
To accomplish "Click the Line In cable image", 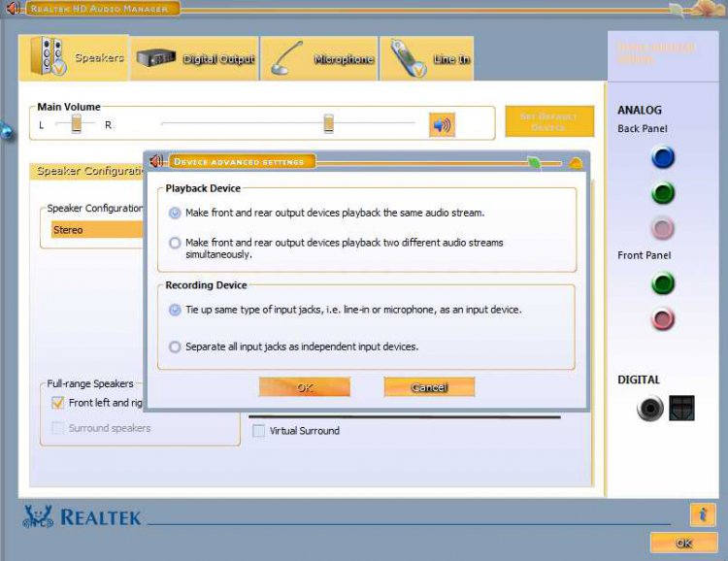I will (409, 58).
